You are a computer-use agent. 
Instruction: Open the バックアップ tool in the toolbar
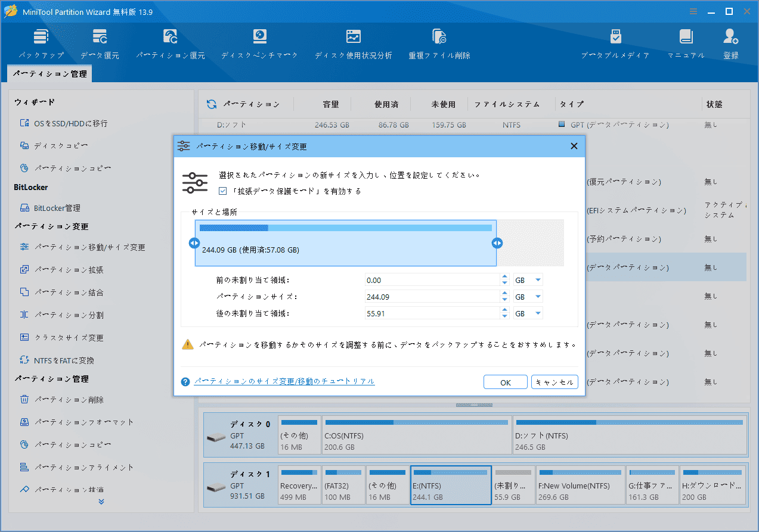41,44
